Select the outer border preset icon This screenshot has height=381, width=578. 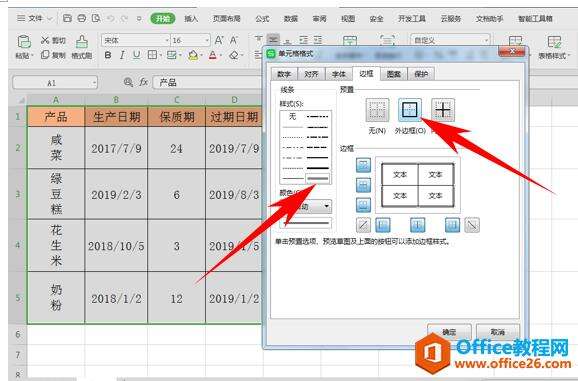(x=410, y=110)
